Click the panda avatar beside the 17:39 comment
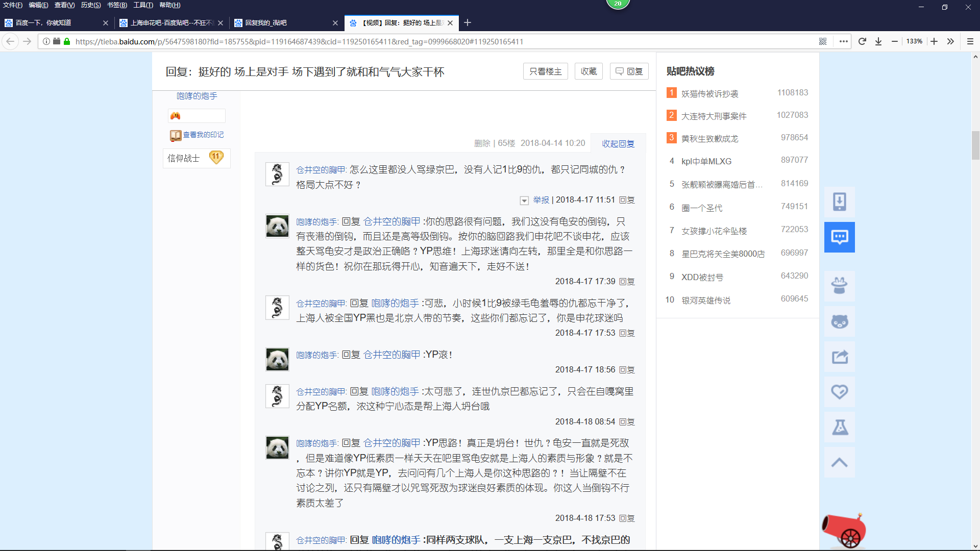Viewport: 980px width, 551px height. click(x=277, y=226)
